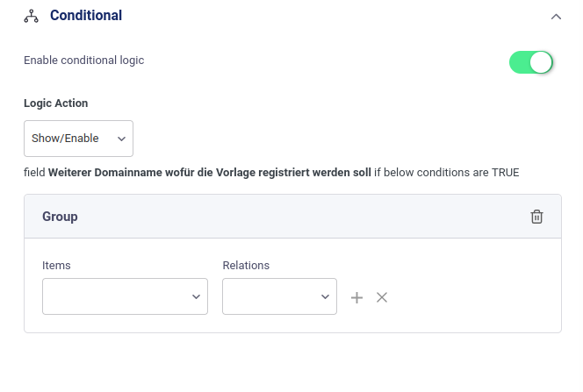Add a condition with the plus icon

tap(356, 297)
